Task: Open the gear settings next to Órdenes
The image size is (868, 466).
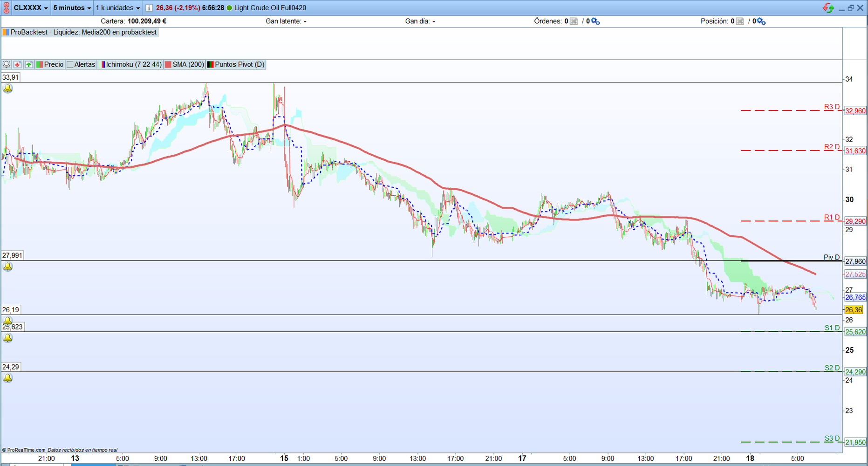Action: (x=595, y=21)
